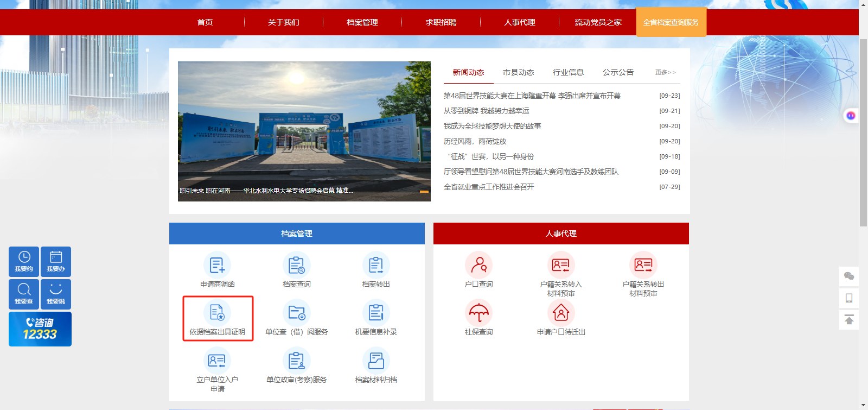Click the 我要约 clock button

24,262
